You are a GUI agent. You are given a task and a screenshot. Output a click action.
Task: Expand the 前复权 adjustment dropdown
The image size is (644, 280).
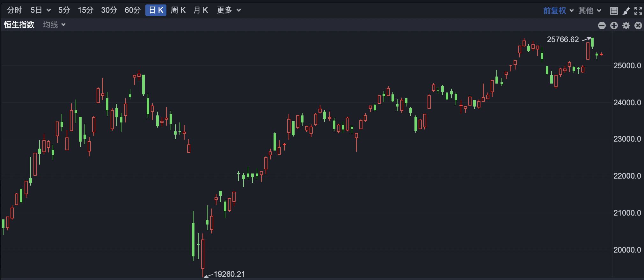[558, 11]
